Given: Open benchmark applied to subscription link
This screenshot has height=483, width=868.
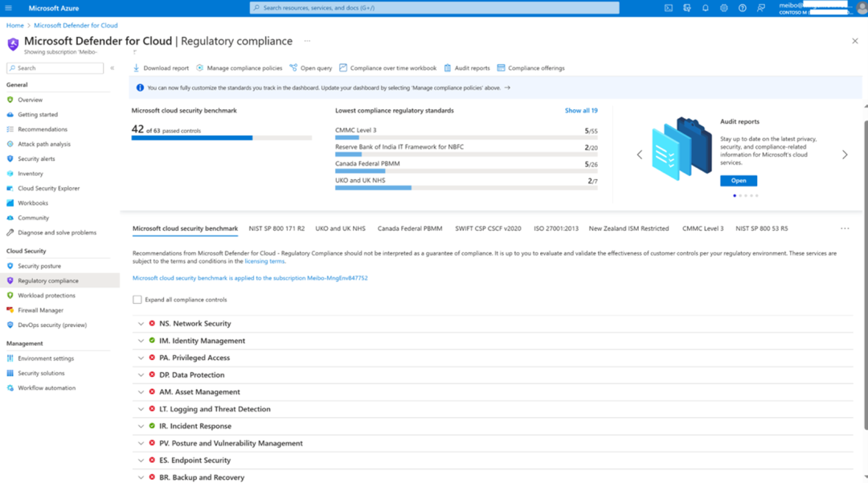Looking at the screenshot, I should 250,278.
